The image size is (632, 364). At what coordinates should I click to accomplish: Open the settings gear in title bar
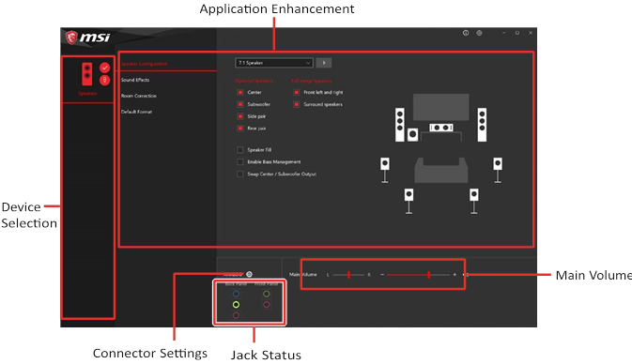point(479,33)
